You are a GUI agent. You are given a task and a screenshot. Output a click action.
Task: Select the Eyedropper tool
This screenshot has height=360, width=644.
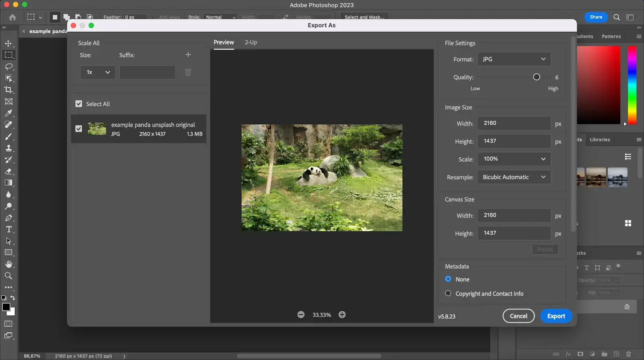[x=8, y=113]
